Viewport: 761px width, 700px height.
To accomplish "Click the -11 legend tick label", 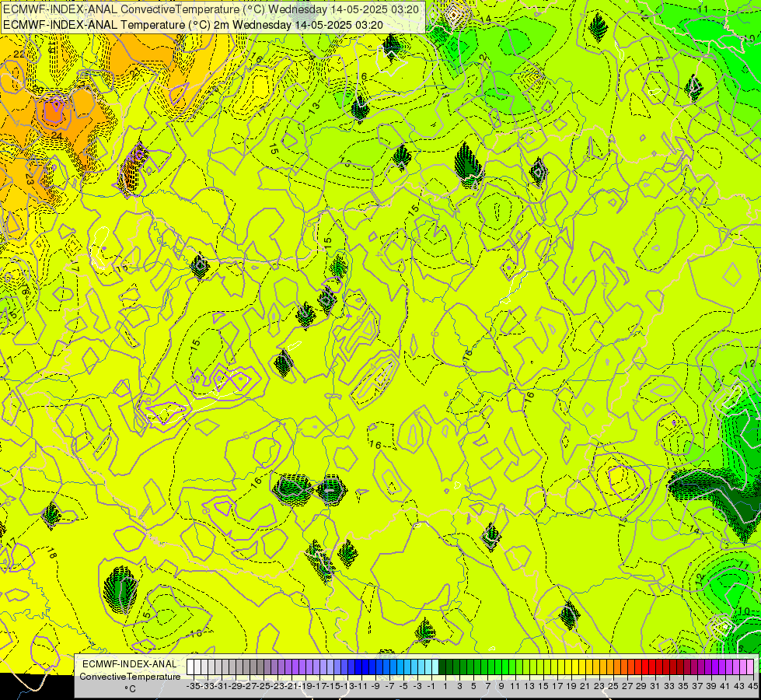I will pyautogui.click(x=361, y=687).
